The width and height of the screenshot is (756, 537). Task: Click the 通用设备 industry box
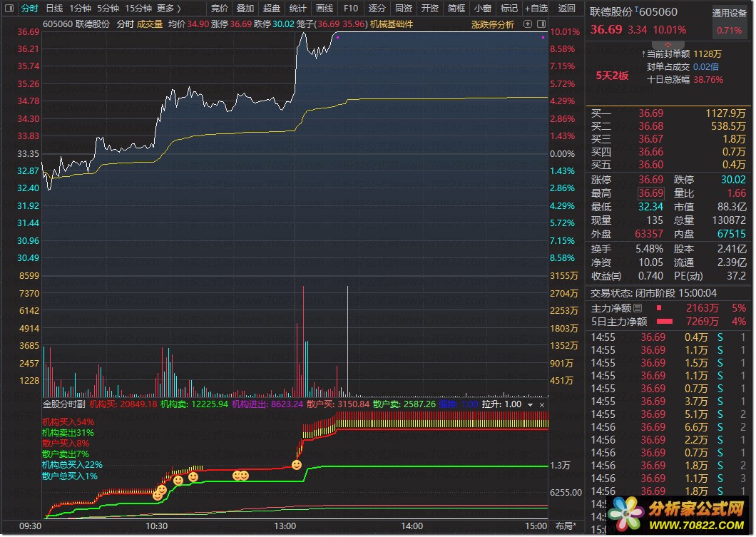tap(729, 21)
